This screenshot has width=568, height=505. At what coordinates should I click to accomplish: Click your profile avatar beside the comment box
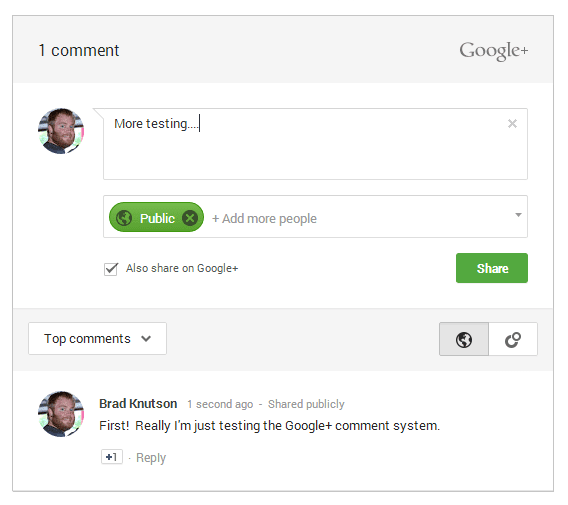[61, 131]
